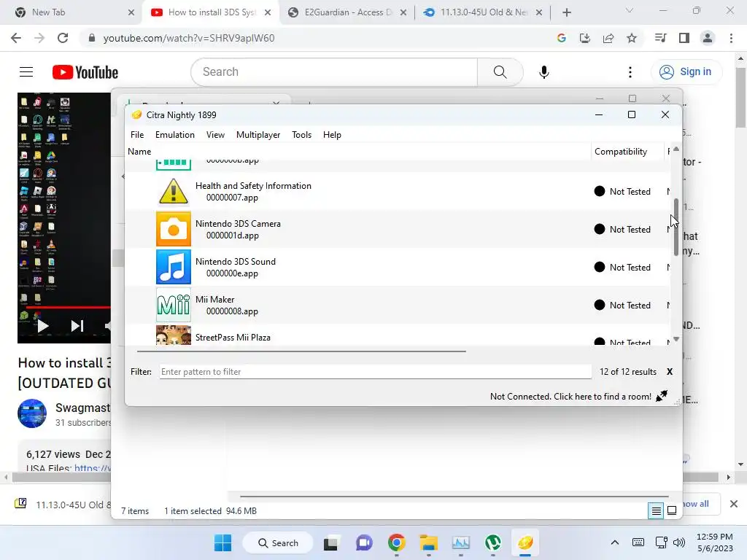Open the Tools menu

pos(301,135)
